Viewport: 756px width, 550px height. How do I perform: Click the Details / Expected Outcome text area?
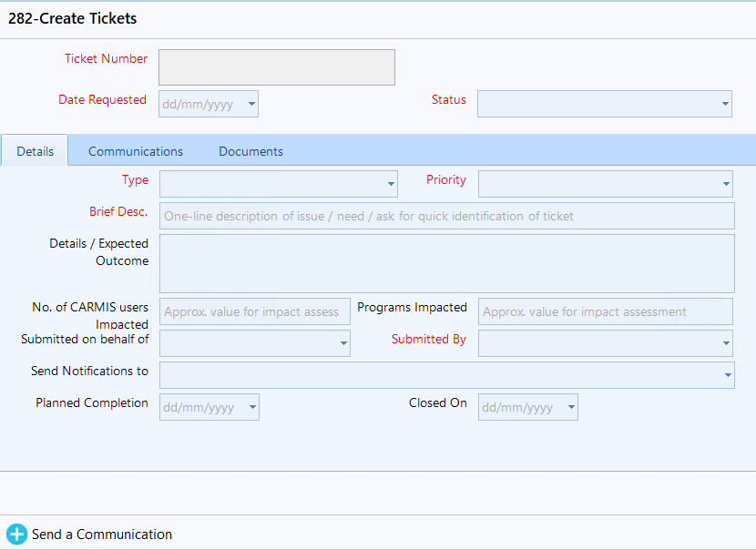click(x=447, y=264)
